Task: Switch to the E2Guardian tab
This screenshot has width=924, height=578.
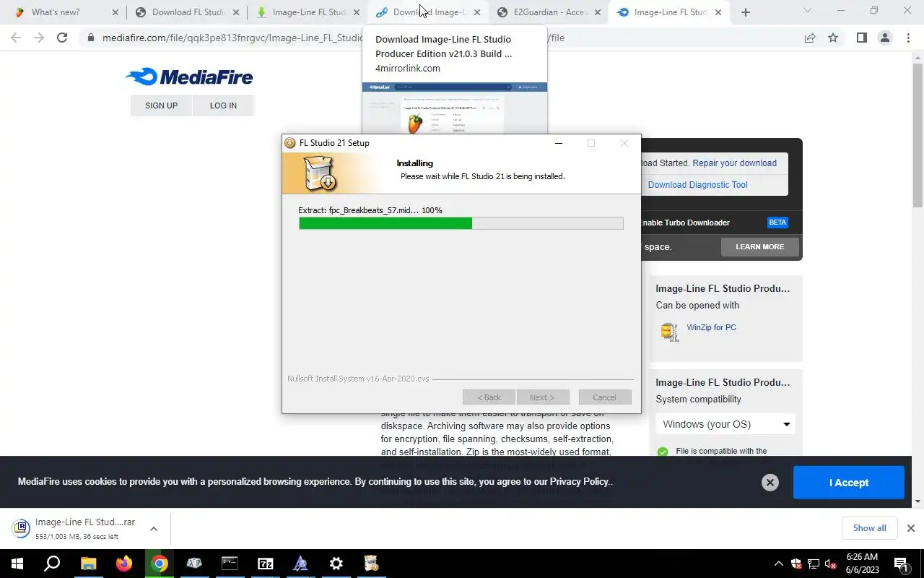Action: tap(549, 12)
